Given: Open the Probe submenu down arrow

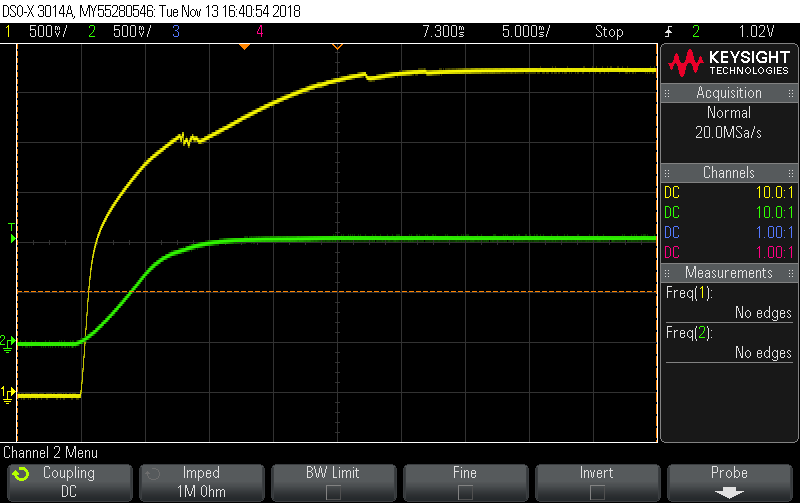Looking at the screenshot, I should coord(729,492).
